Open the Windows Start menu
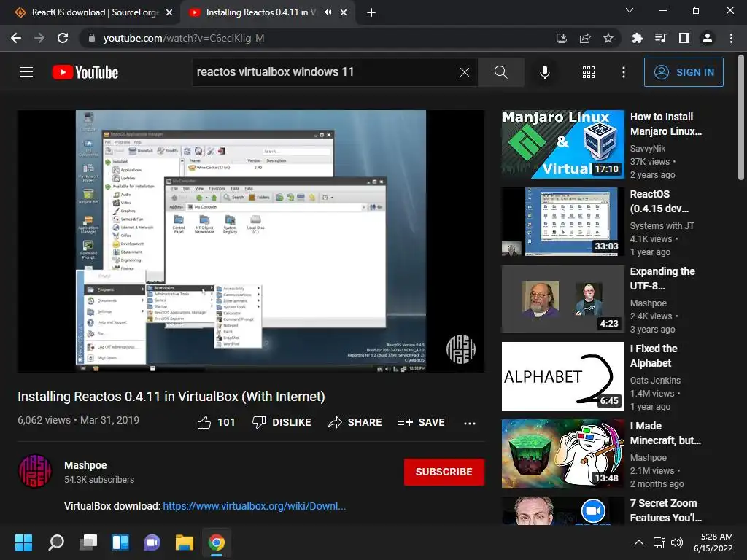This screenshot has width=747, height=560. coord(23,542)
